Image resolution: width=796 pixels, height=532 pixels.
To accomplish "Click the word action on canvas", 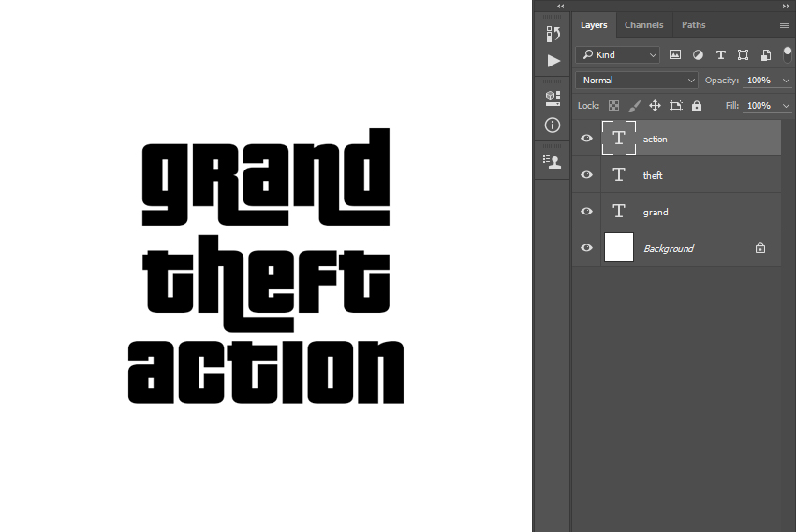I will (266, 372).
